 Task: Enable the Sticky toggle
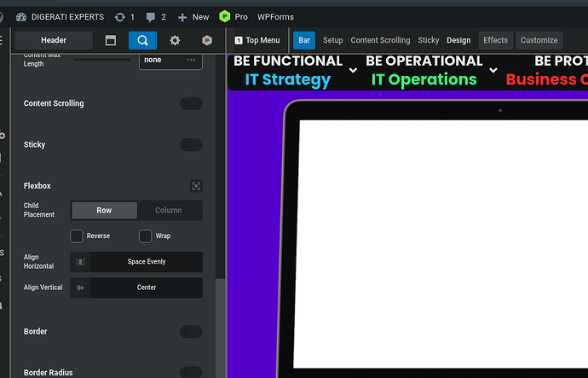(x=191, y=144)
